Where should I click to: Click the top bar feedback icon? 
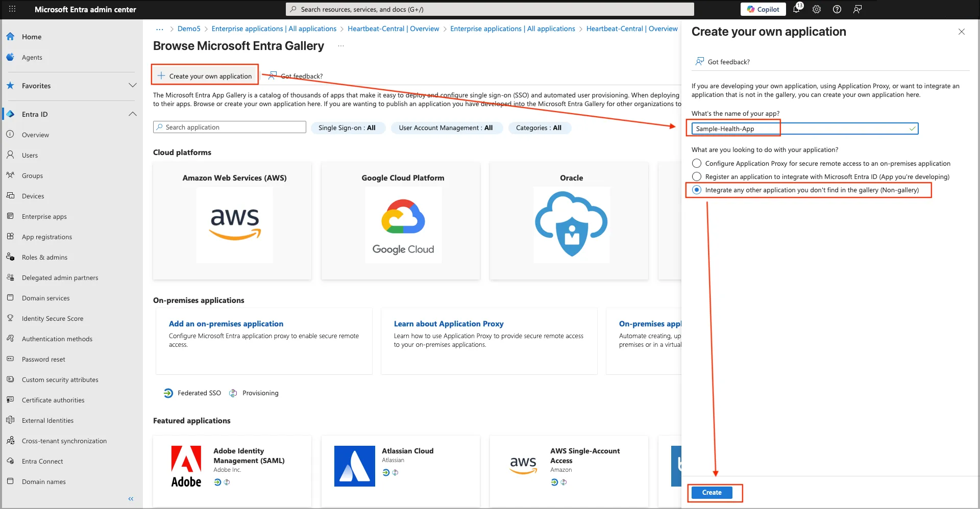[x=857, y=9]
